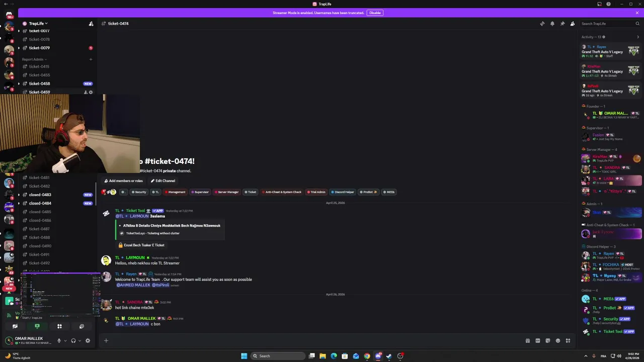The image size is (644, 362).
Task: Select the Trial Admin role tag
Action: coord(316,192)
